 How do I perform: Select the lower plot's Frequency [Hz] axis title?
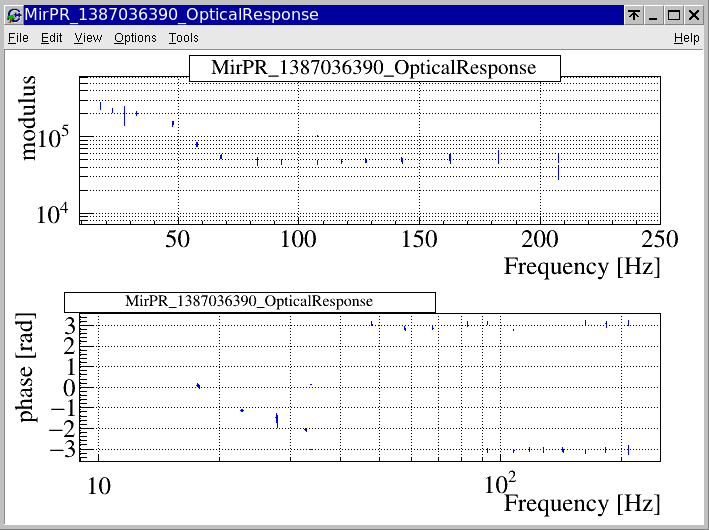pos(581,503)
